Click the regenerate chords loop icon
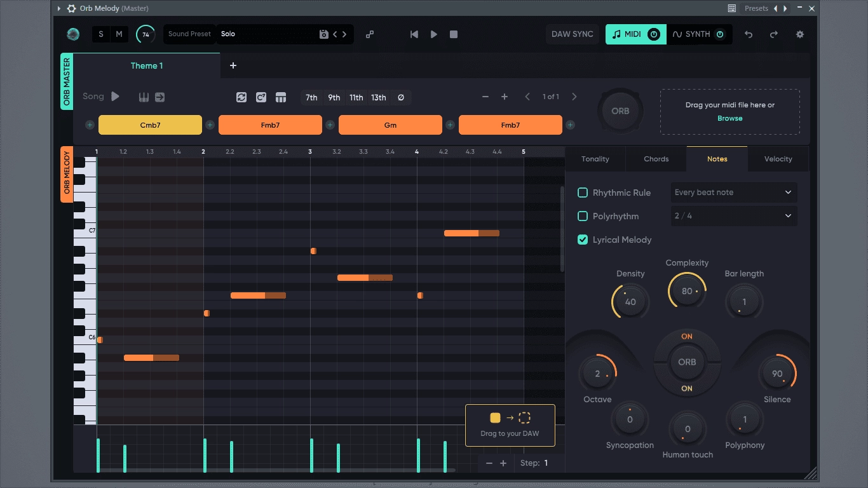The image size is (868, 488). coord(241,97)
